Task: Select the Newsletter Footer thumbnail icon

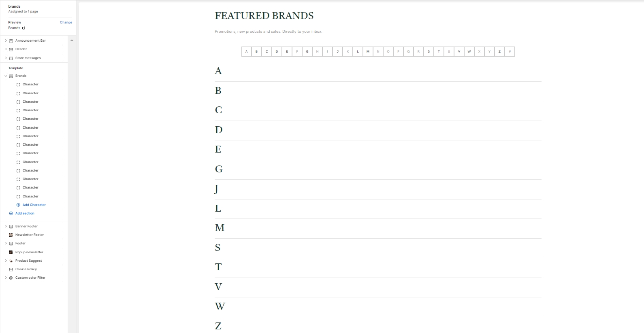Action: 11,235
